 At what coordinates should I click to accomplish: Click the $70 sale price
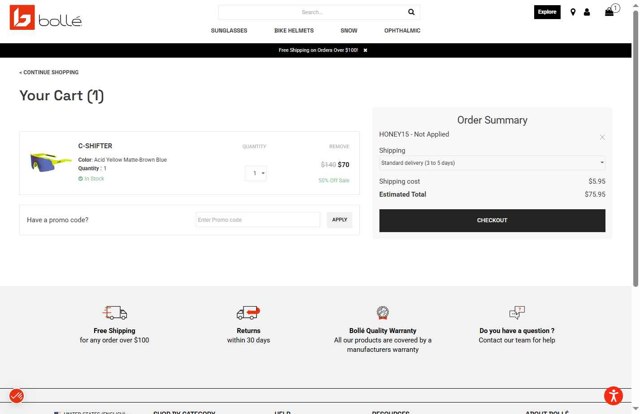point(343,165)
